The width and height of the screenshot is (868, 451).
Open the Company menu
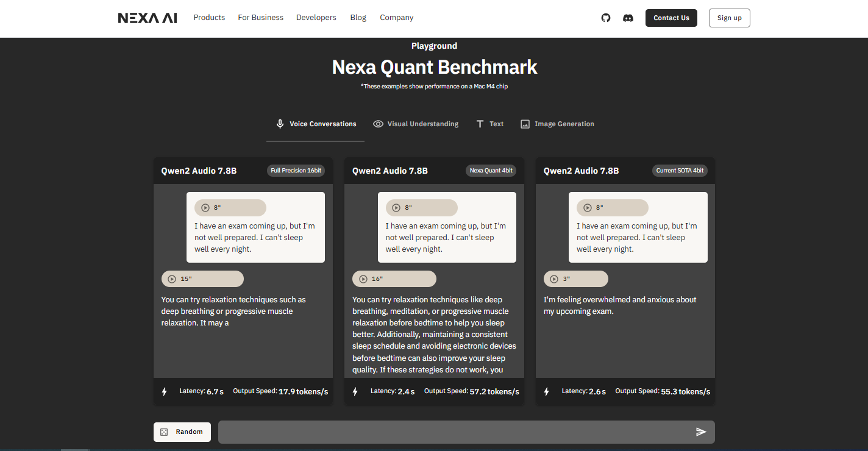click(397, 18)
